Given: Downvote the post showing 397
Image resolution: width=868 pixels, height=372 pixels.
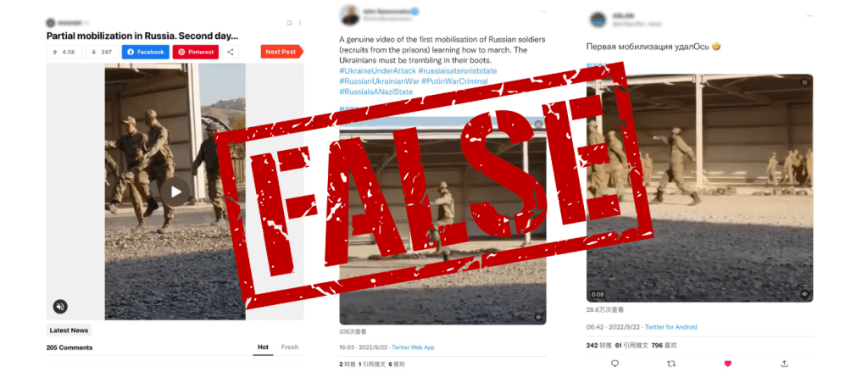Looking at the screenshot, I should 102,52.
